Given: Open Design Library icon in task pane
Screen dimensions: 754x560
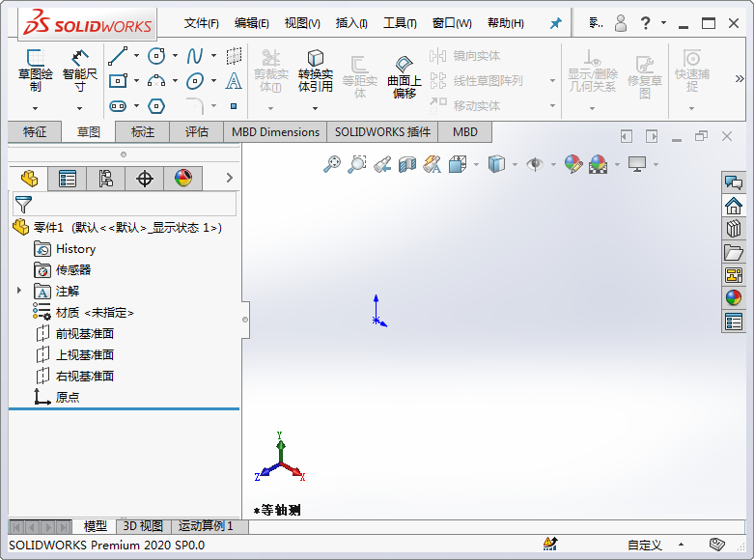Looking at the screenshot, I should click(734, 229).
